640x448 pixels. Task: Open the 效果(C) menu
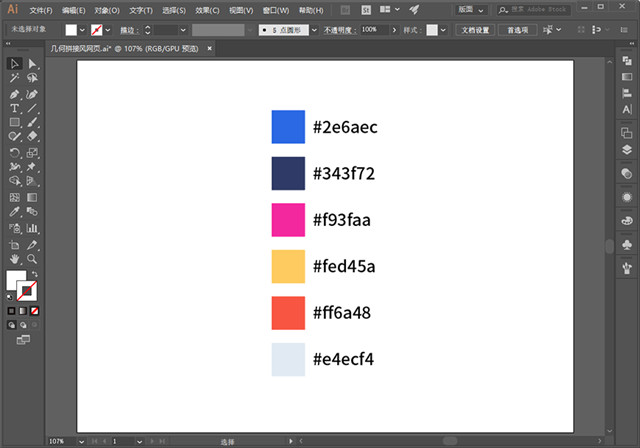(x=208, y=9)
